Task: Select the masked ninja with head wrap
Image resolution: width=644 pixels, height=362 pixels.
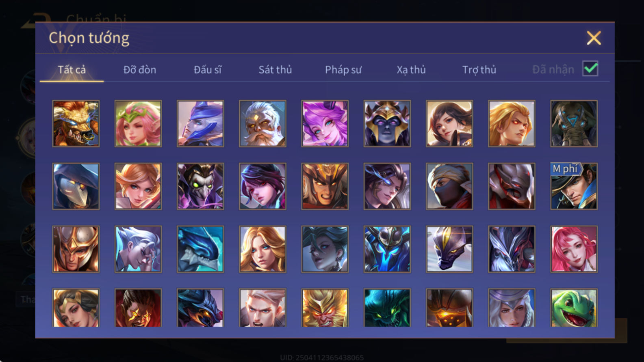Action: [449, 186]
